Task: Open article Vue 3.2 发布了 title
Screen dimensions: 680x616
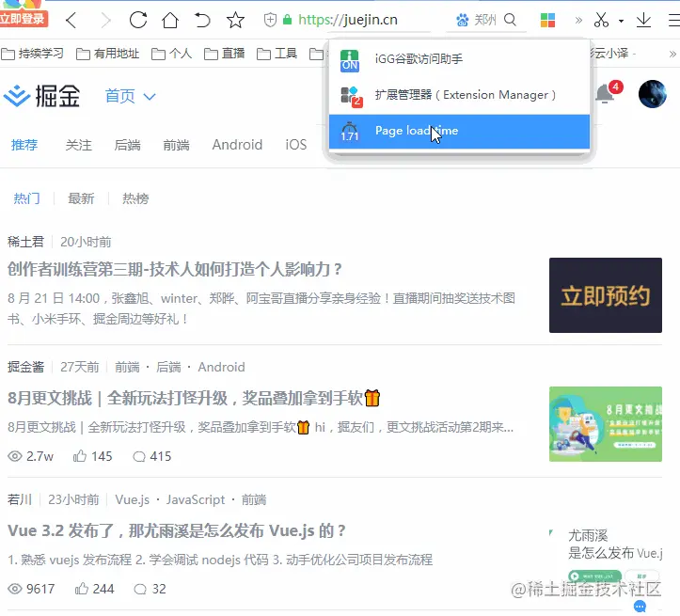Action: 177,531
